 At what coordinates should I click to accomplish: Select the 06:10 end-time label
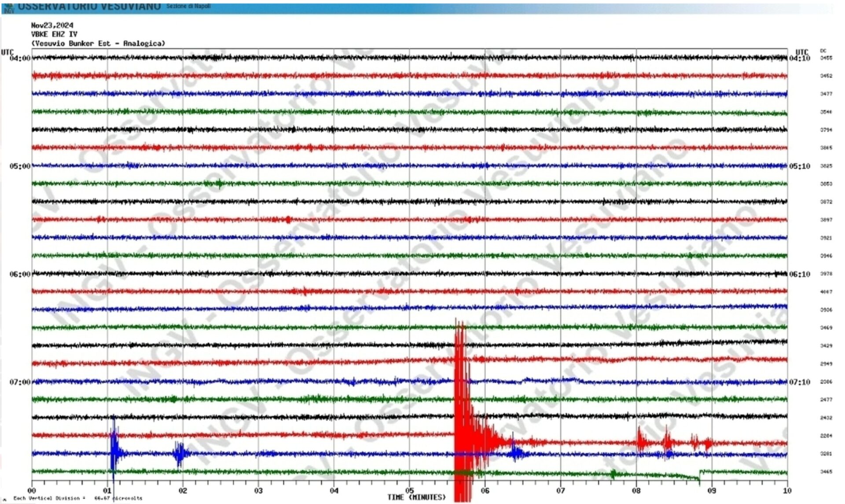(800, 274)
